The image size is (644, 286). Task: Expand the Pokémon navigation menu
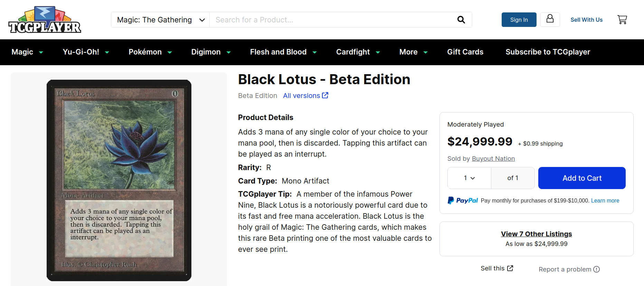(x=150, y=52)
